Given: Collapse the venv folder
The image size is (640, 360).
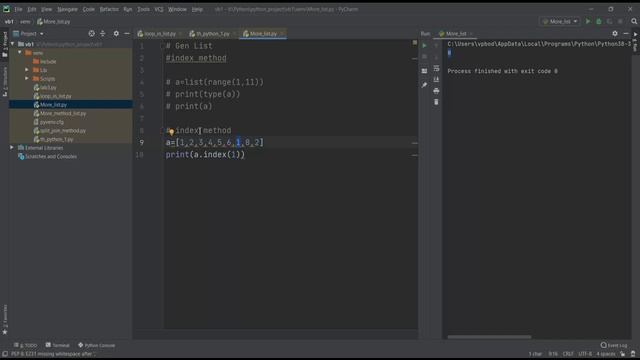Looking at the screenshot, I should tap(20, 53).
